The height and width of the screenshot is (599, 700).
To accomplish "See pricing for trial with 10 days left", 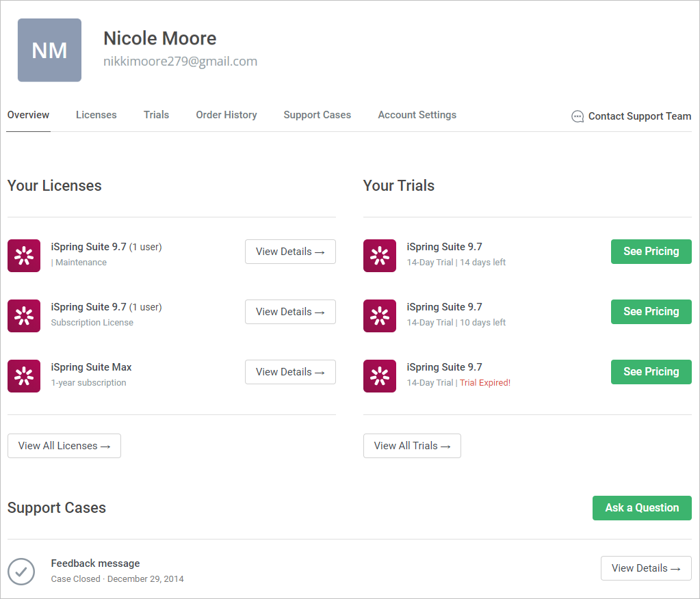I will coord(651,312).
